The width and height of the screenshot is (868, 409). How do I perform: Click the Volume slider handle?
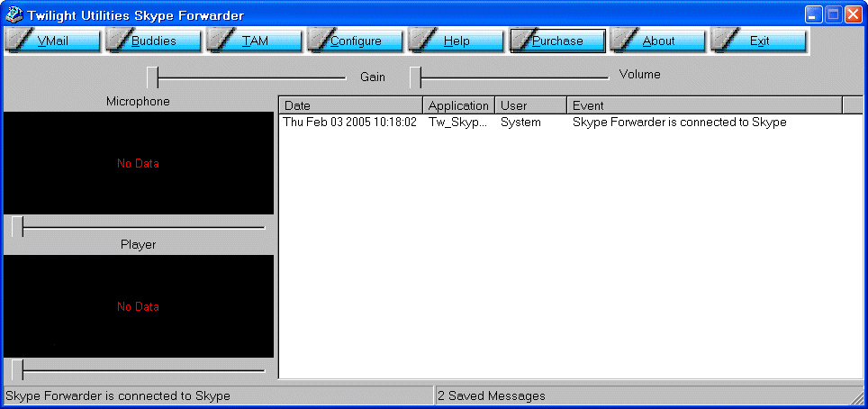416,77
